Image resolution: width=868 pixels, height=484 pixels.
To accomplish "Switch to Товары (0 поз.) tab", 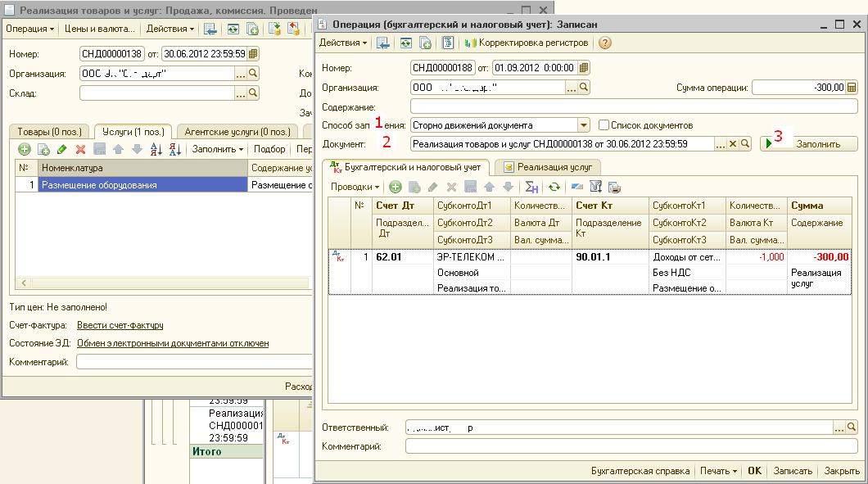I will pyautogui.click(x=49, y=132).
